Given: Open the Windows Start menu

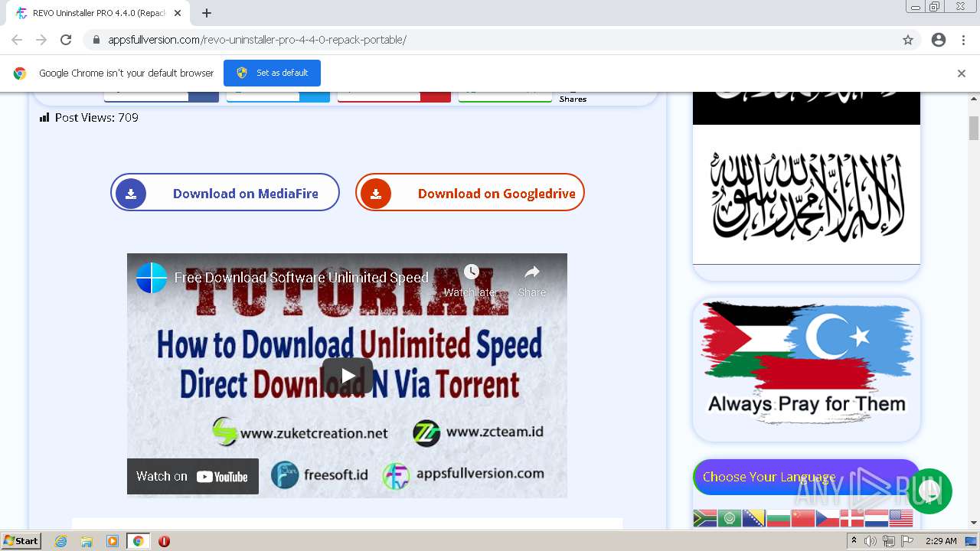Looking at the screenshot, I should [x=21, y=540].
